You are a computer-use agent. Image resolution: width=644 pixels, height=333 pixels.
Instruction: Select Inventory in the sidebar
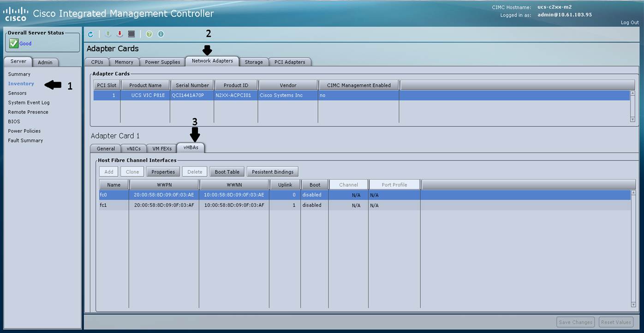tap(21, 83)
